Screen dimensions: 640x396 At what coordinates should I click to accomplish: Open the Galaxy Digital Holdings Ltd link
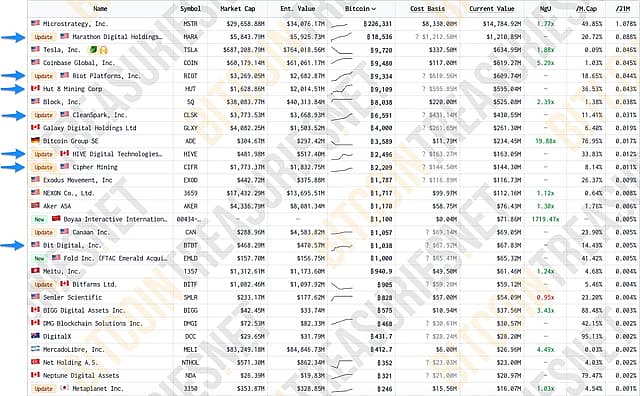pyautogui.click(x=89, y=128)
